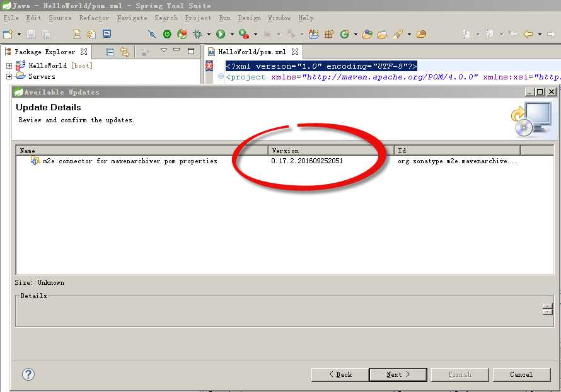Open the Help menu

(x=306, y=18)
